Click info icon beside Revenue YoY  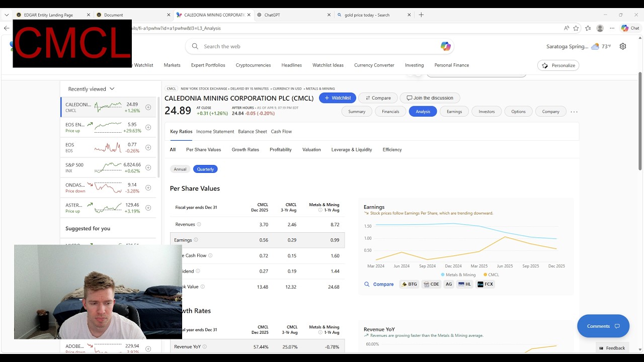[204, 346]
